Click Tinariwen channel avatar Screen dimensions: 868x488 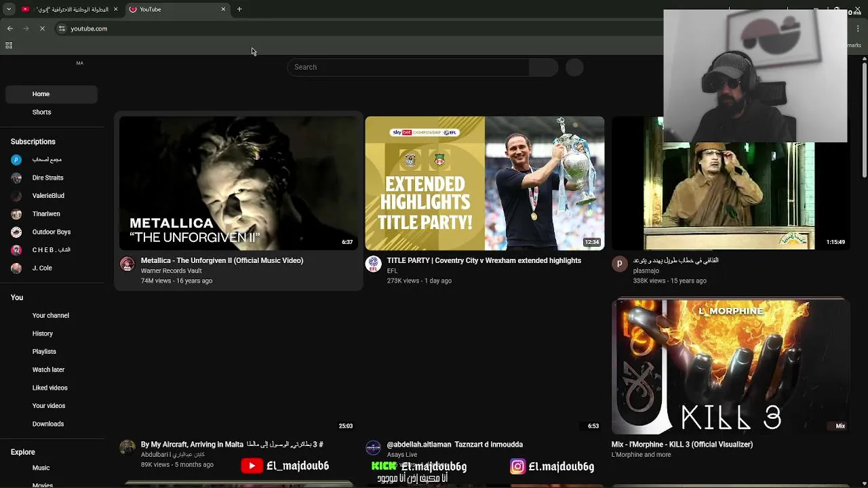pos(17,213)
